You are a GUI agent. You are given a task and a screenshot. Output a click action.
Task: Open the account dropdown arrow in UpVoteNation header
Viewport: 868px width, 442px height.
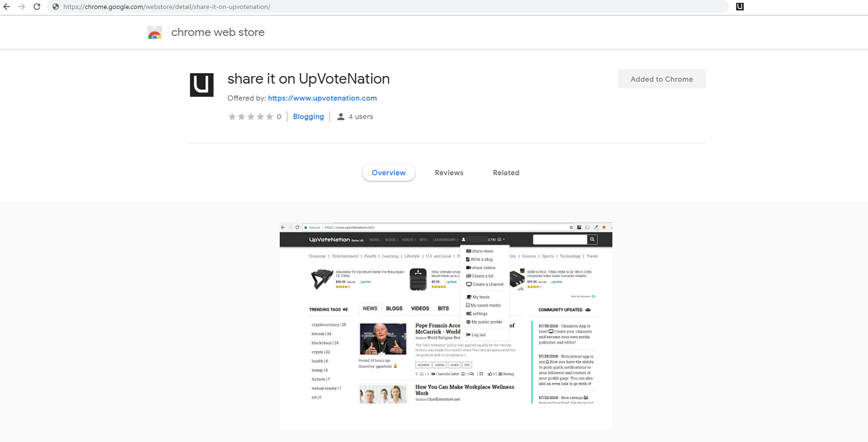coord(504,240)
